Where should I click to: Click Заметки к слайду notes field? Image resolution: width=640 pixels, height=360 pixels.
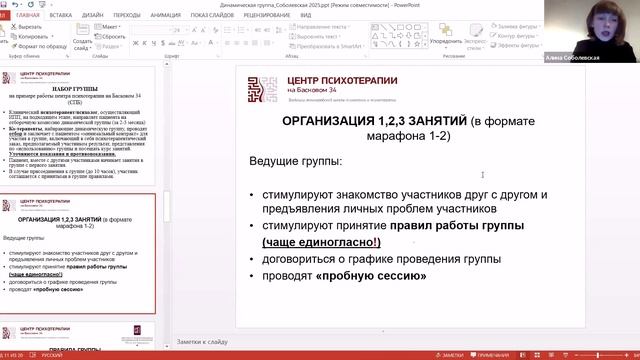pos(202,342)
